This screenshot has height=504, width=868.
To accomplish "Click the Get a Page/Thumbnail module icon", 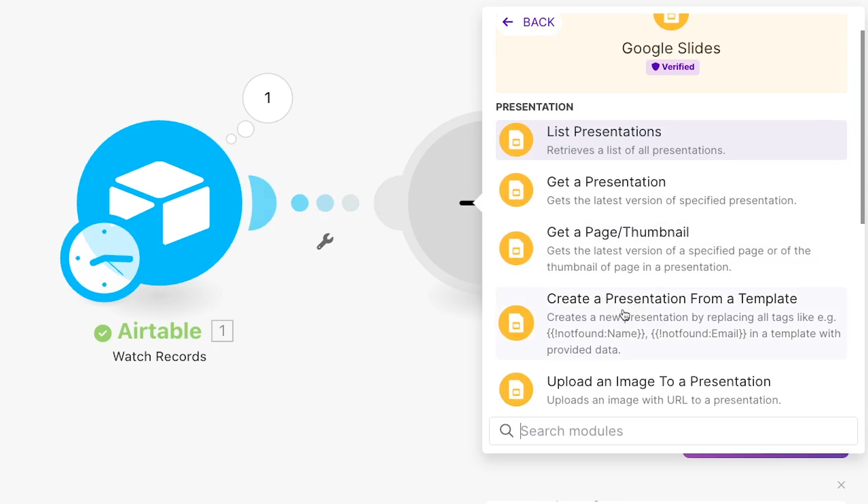I will click(516, 248).
